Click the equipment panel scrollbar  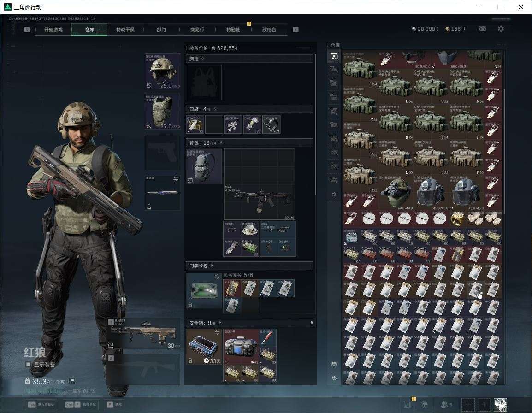[315, 125]
